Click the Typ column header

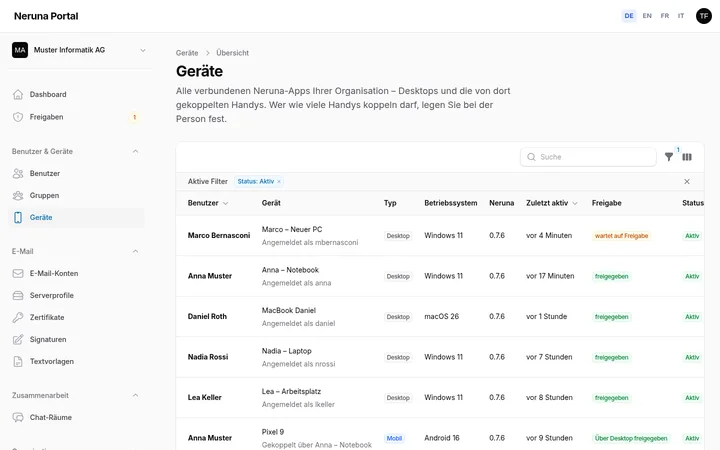pyautogui.click(x=390, y=203)
